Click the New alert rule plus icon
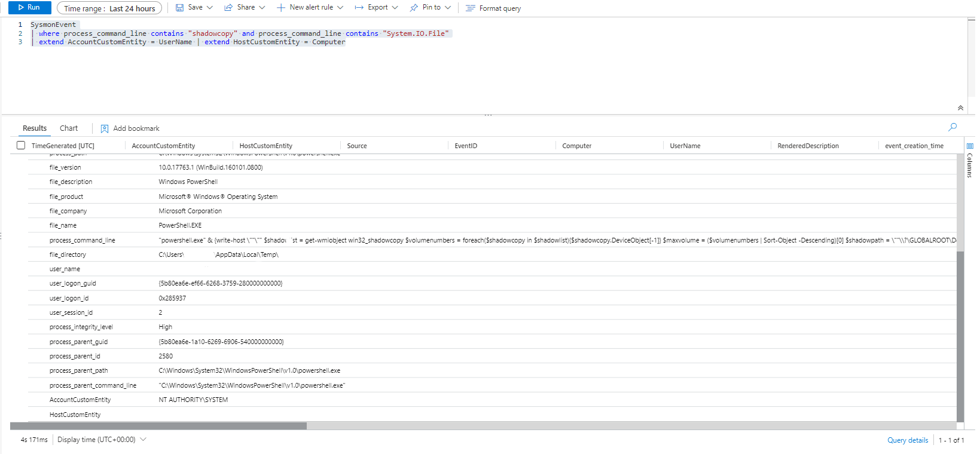This screenshot has width=980, height=454. (x=281, y=8)
